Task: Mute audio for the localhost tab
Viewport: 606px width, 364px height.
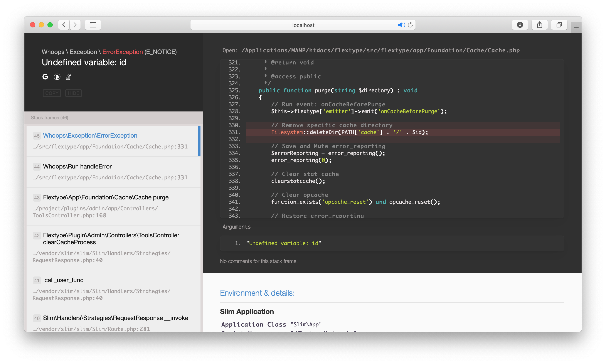Action: [x=401, y=25]
